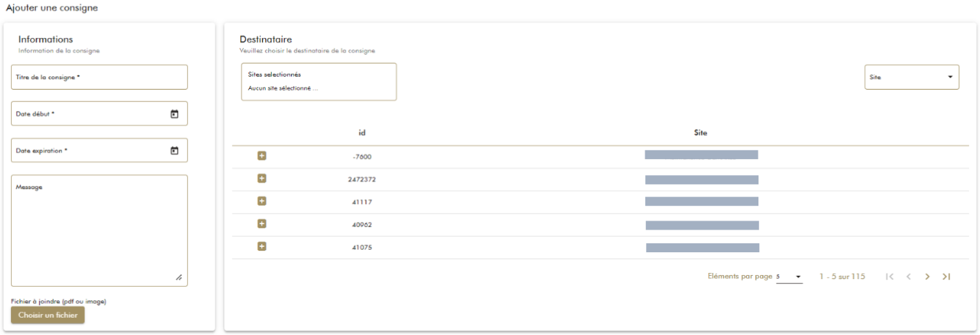The height and width of the screenshot is (335, 980).
Task: Go to the previous page of sites
Action: [909, 276]
